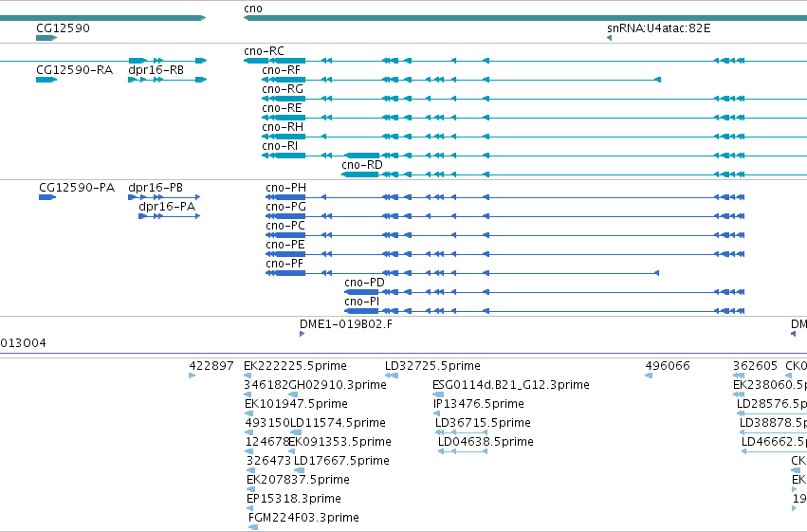Select the FGM224F03.3prime EST label
807x532 pixels.
tap(303, 519)
